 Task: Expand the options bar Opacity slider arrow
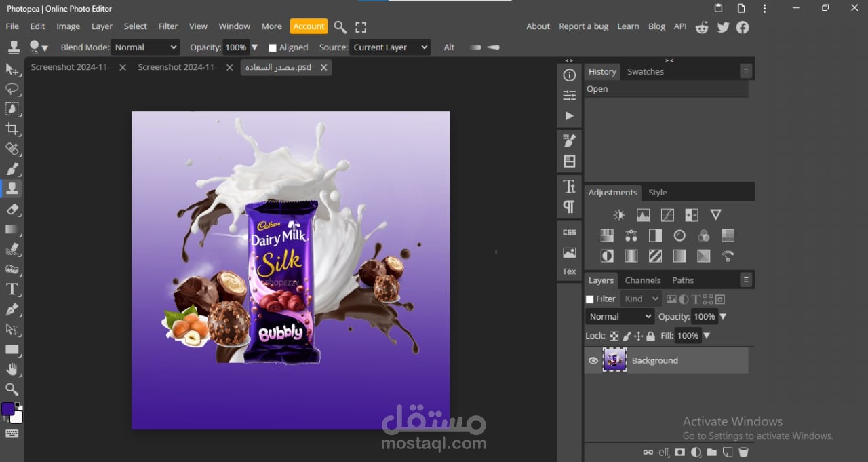254,47
